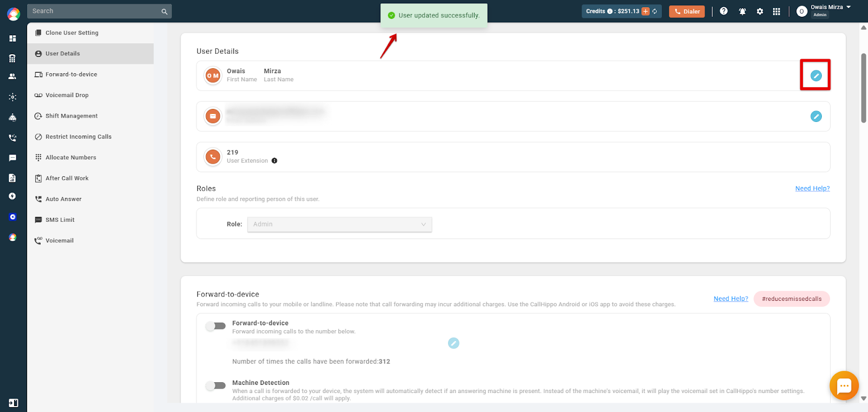The height and width of the screenshot is (412, 868).
Task: Open Voicemail Drop settings
Action: (91, 95)
